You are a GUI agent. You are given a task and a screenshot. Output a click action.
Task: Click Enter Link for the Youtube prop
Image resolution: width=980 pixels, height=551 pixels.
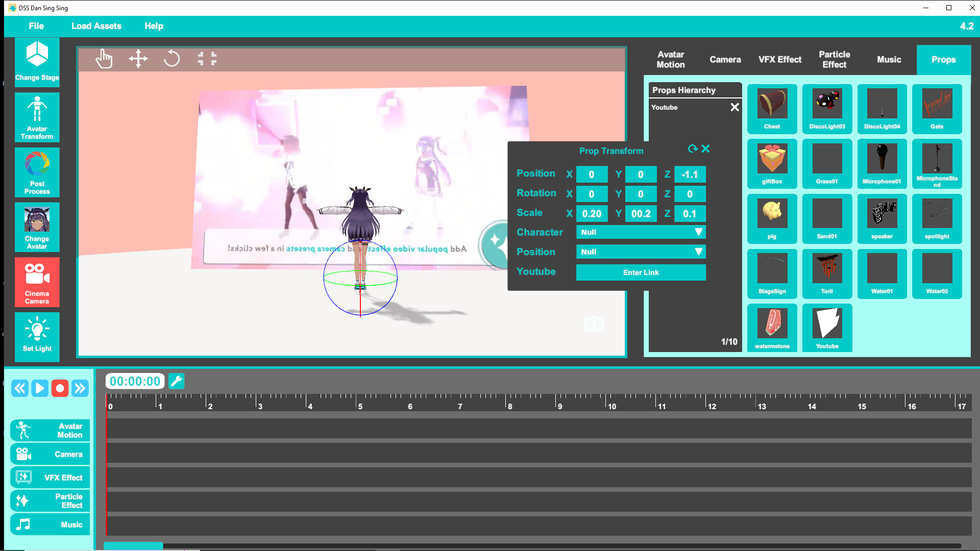(641, 272)
